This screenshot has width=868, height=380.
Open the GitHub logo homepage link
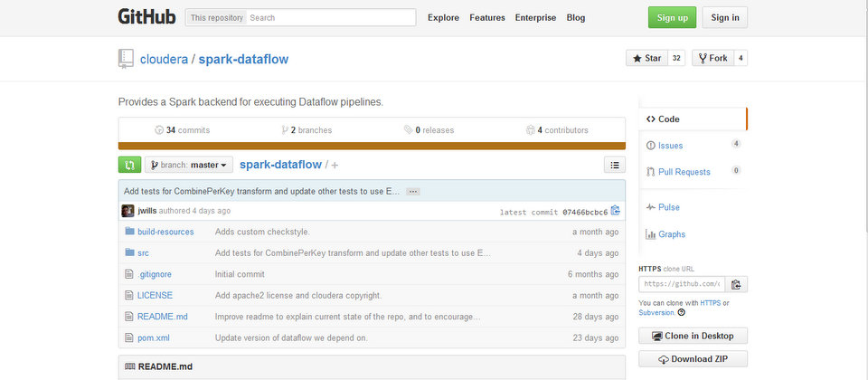point(146,17)
